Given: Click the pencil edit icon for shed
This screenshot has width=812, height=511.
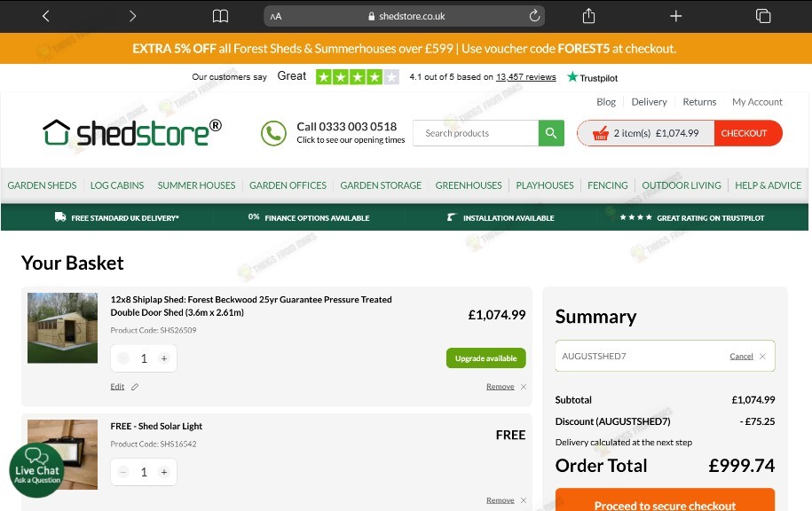Looking at the screenshot, I should (x=135, y=387).
